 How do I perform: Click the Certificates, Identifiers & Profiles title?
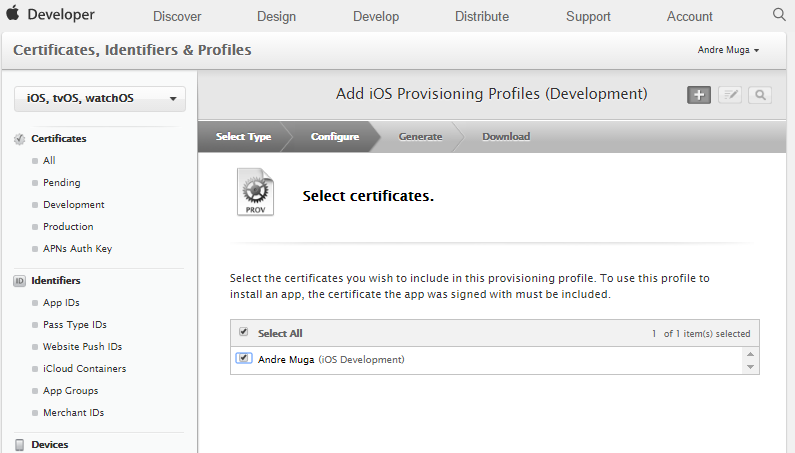click(x=132, y=50)
